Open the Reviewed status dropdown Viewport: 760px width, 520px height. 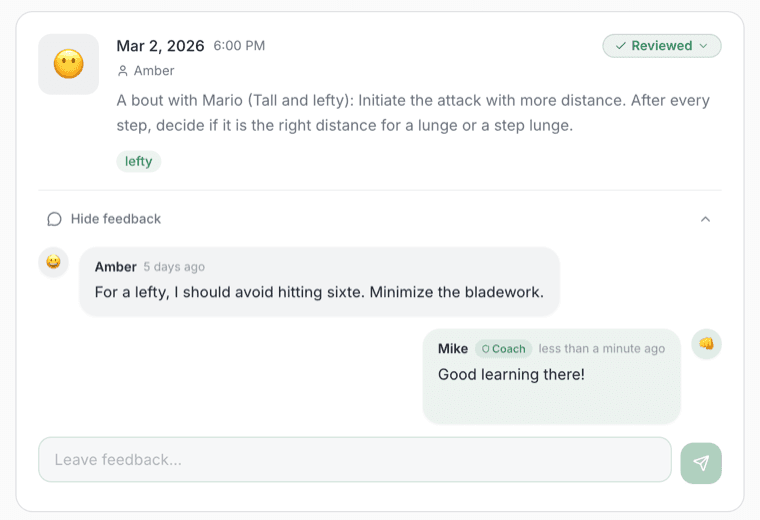(x=662, y=46)
